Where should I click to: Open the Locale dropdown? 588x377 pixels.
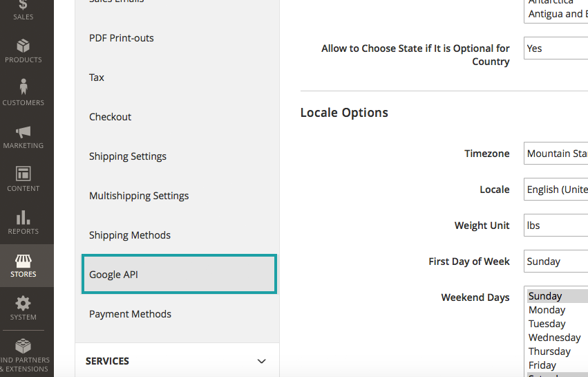coord(556,190)
